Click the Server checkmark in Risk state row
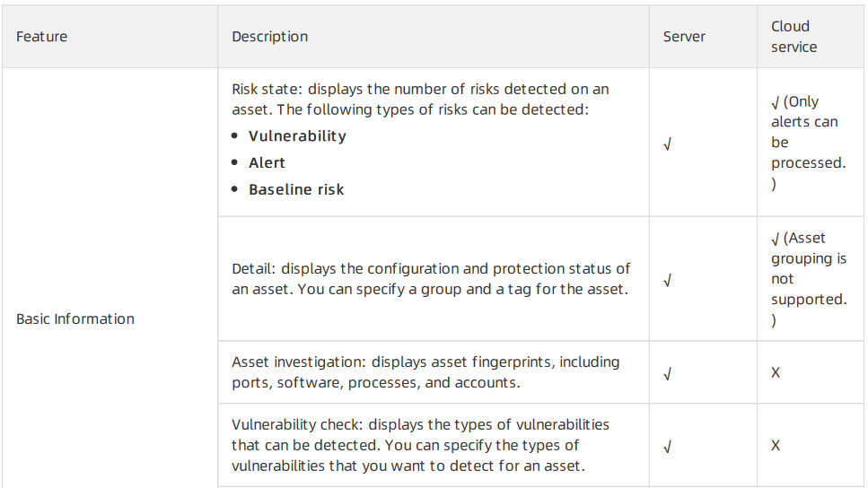 click(x=668, y=144)
